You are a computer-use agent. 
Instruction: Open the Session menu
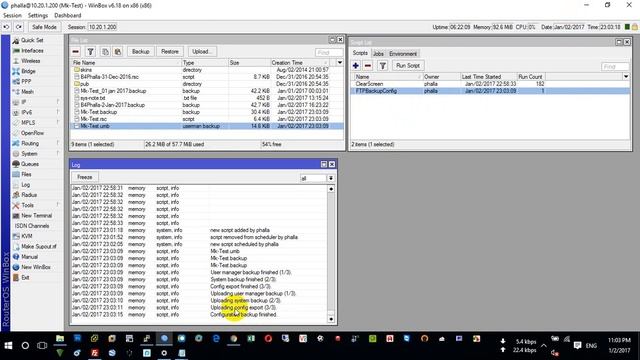coord(12,16)
